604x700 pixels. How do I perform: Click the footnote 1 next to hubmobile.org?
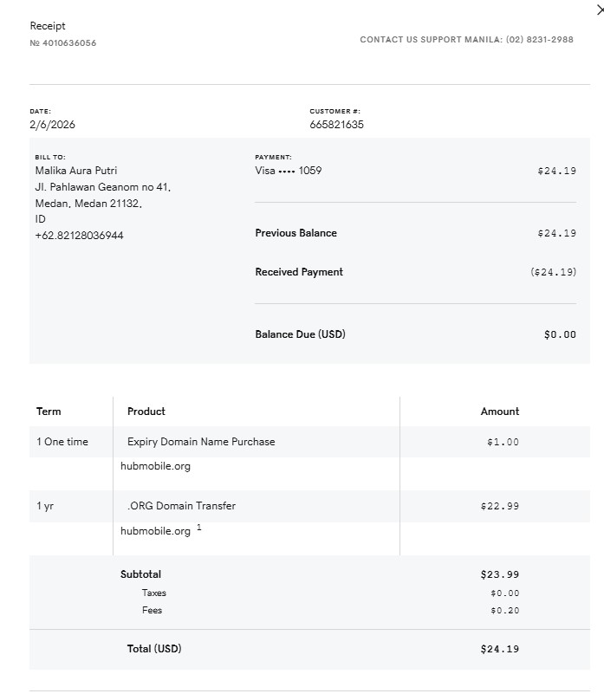(198, 528)
